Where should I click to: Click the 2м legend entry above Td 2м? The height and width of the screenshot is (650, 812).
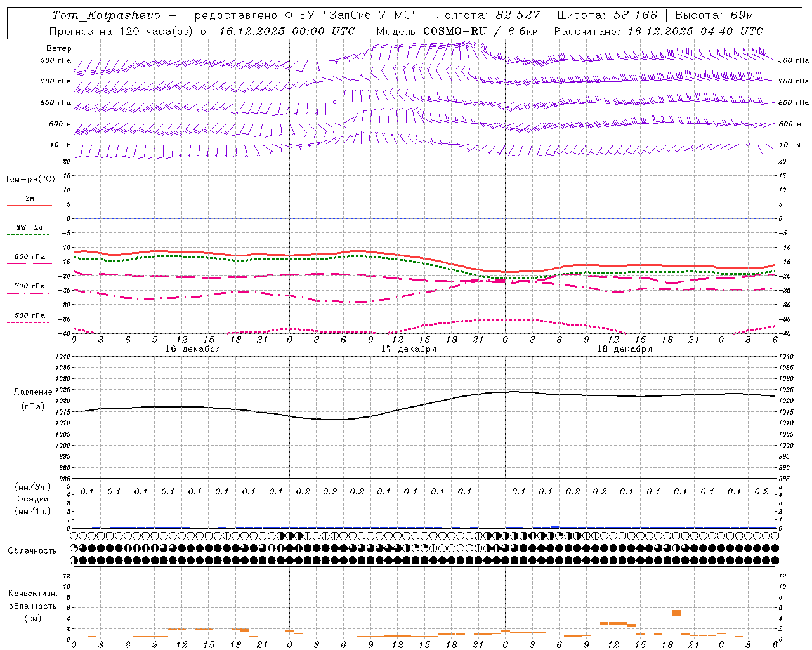(30, 198)
